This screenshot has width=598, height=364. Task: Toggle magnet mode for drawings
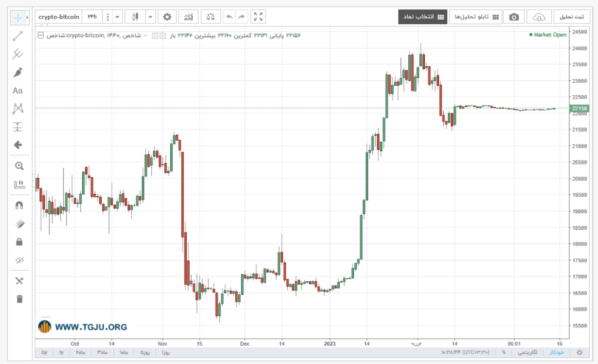pyautogui.click(x=19, y=205)
